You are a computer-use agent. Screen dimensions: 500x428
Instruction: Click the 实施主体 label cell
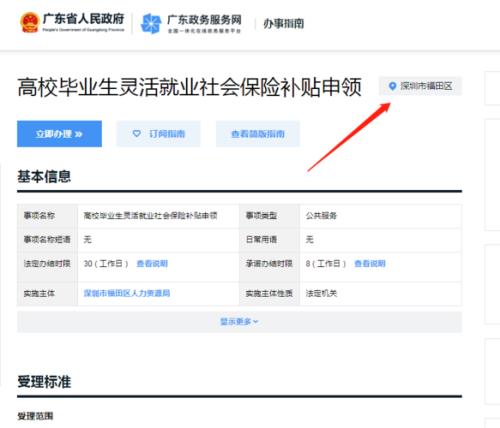[47, 293]
